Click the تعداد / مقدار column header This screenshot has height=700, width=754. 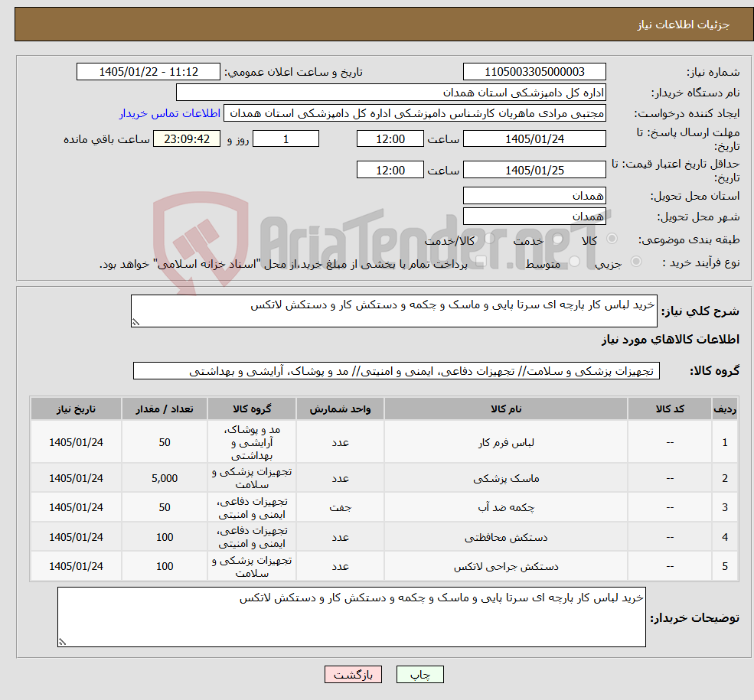(x=165, y=409)
